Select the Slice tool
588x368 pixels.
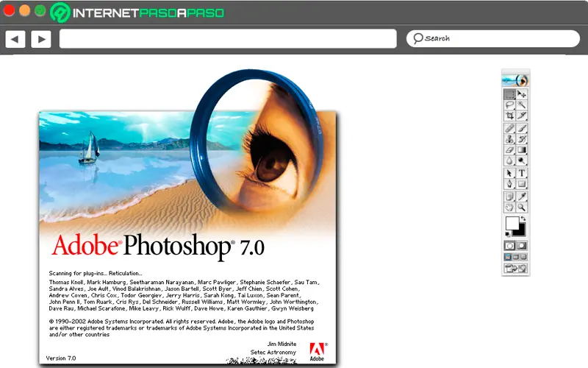pyautogui.click(x=522, y=116)
